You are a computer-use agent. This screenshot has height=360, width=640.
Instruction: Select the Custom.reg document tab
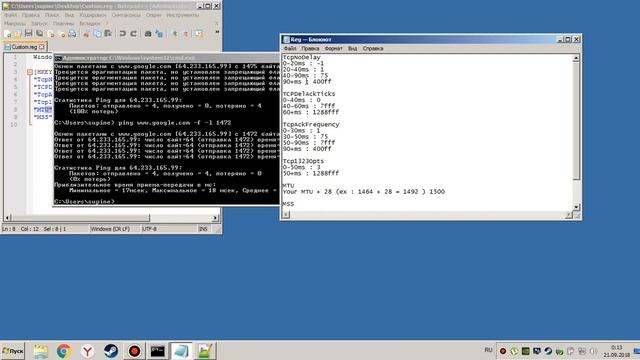pyautogui.click(x=24, y=47)
